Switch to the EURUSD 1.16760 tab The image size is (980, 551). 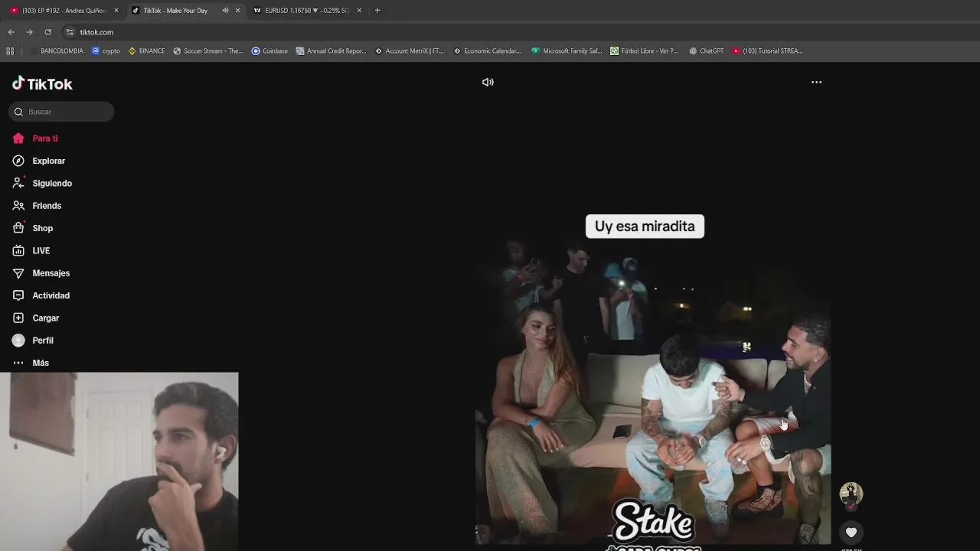click(x=306, y=11)
